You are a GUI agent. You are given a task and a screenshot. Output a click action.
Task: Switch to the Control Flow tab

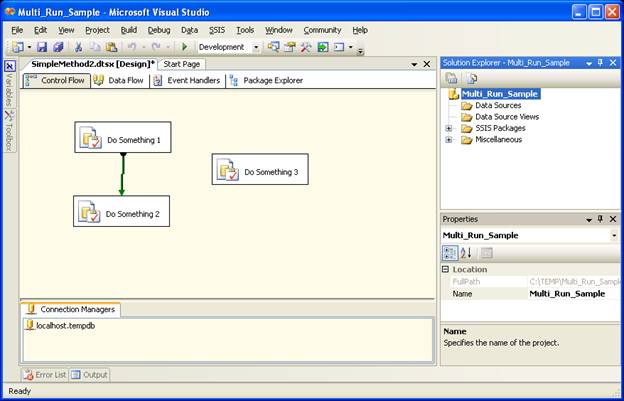(x=56, y=80)
